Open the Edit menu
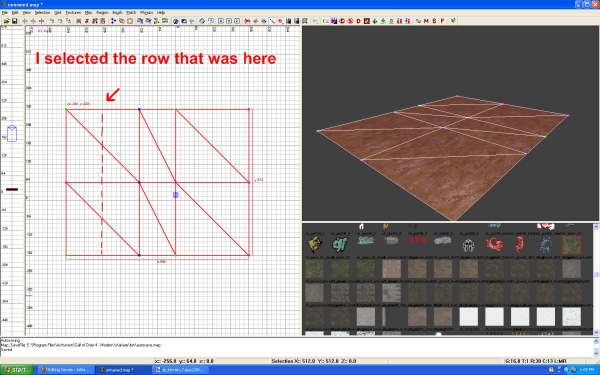Viewport: 600px width, 375px height. point(15,13)
